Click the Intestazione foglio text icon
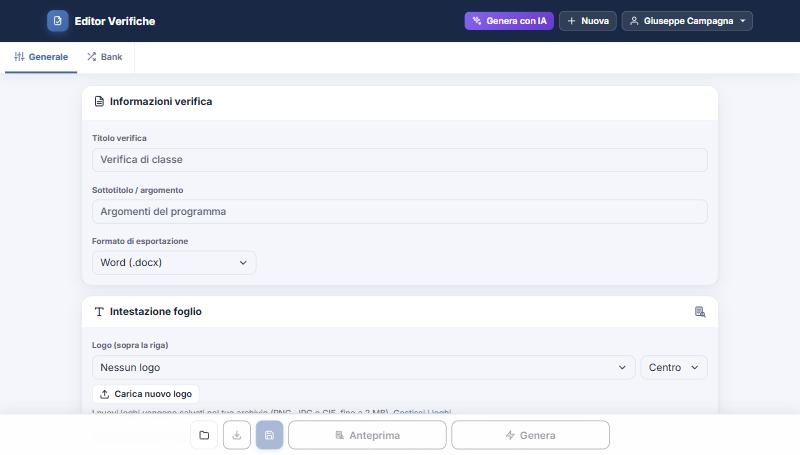The height and width of the screenshot is (455, 800). tap(99, 312)
